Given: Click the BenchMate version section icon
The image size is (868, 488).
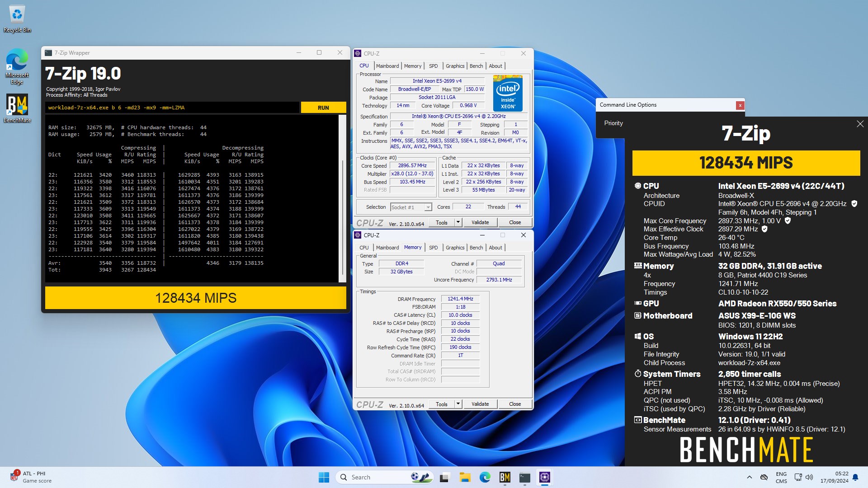Looking at the screenshot, I should [x=638, y=420].
